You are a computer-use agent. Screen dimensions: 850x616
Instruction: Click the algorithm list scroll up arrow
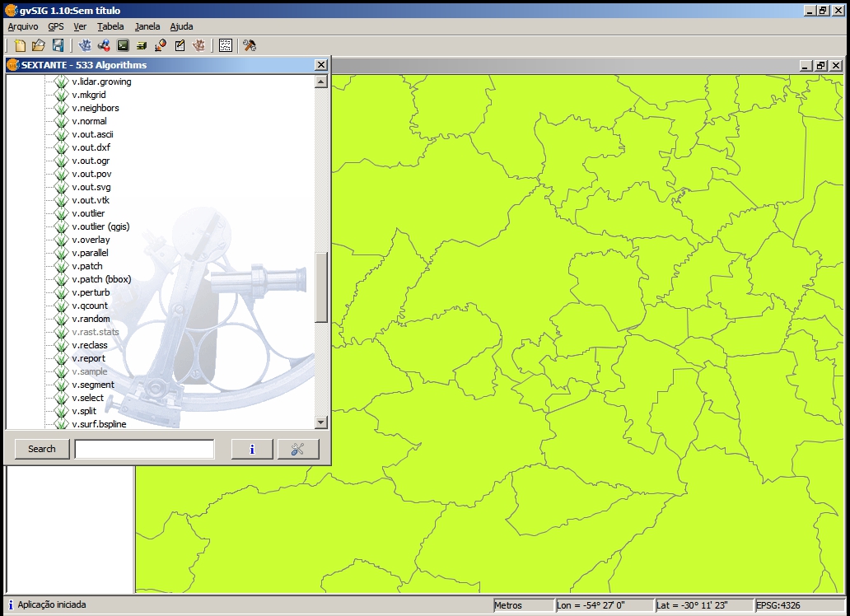click(x=321, y=82)
